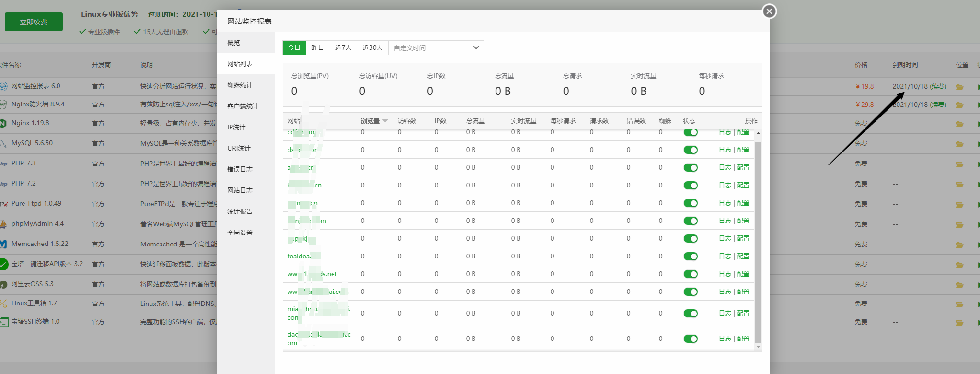980x374 pixels.
Task: Open folder icon for Nginx防火墙 8.9.4 row
Action: click(x=959, y=105)
